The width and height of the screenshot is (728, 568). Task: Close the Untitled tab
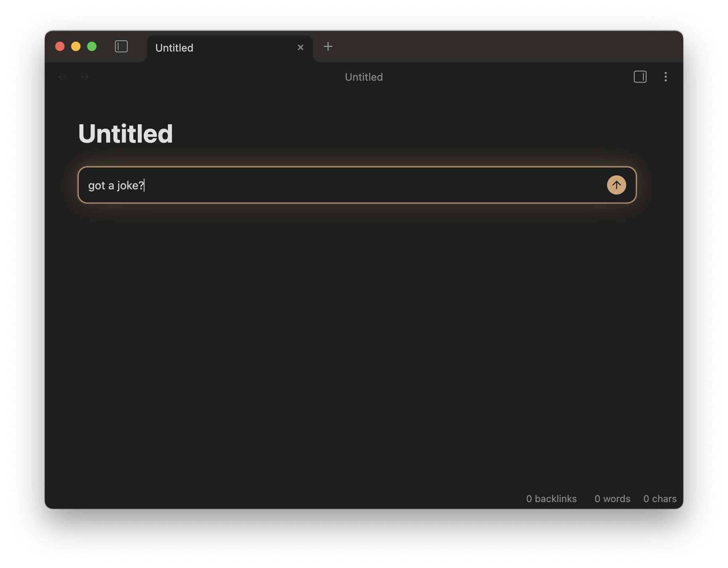point(301,48)
